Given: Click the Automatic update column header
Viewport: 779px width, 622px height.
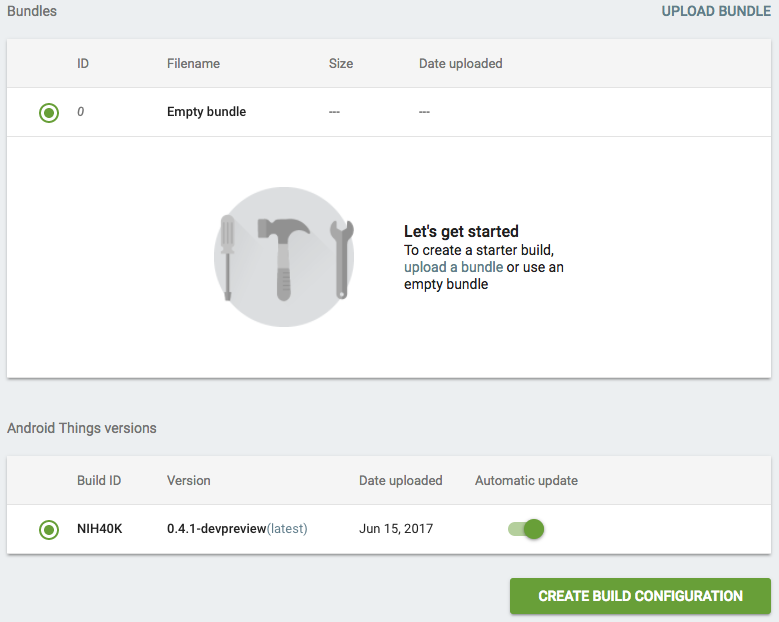Looking at the screenshot, I should [526, 480].
